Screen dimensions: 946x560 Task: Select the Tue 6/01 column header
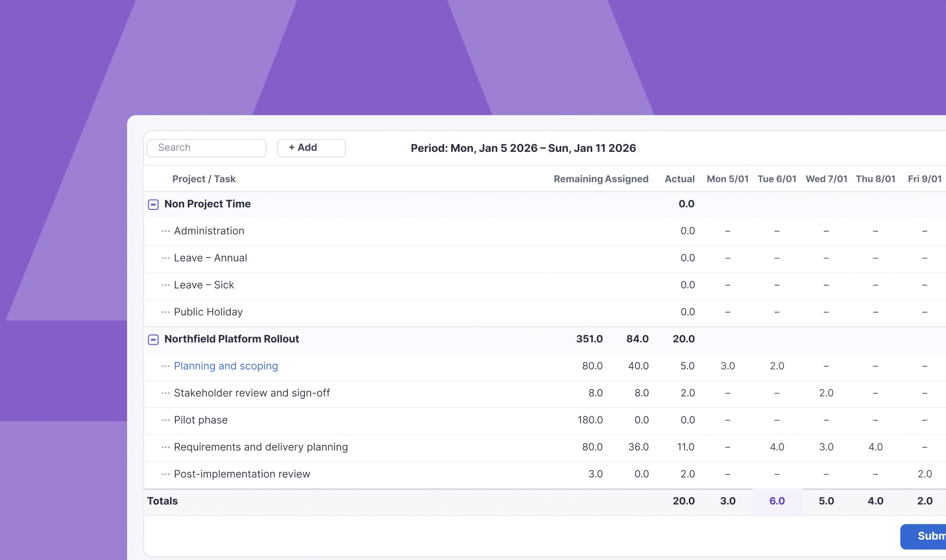pyautogui.click(x=777, y=179)
